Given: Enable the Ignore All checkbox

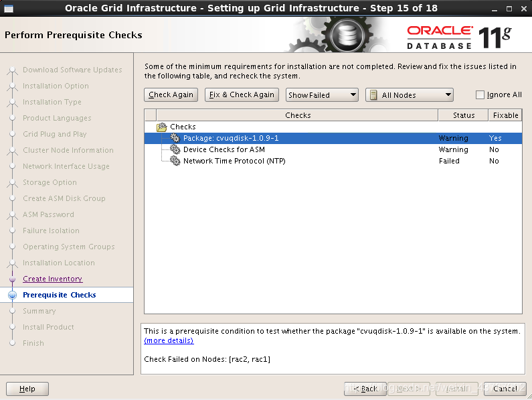Looking at the screenshot, I should click(480, 95).
